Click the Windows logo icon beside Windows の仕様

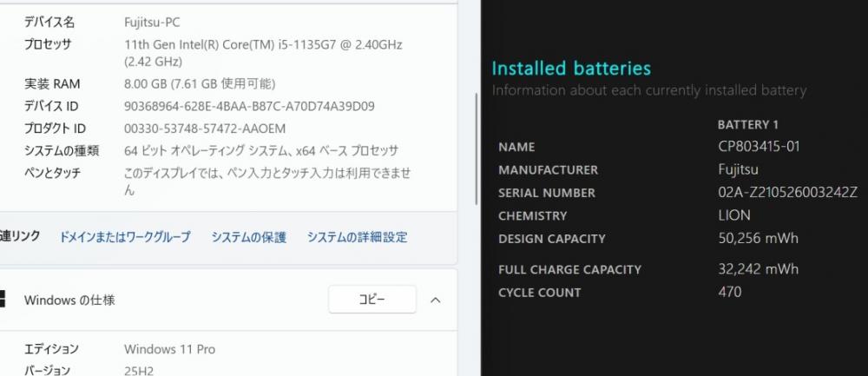3,300
